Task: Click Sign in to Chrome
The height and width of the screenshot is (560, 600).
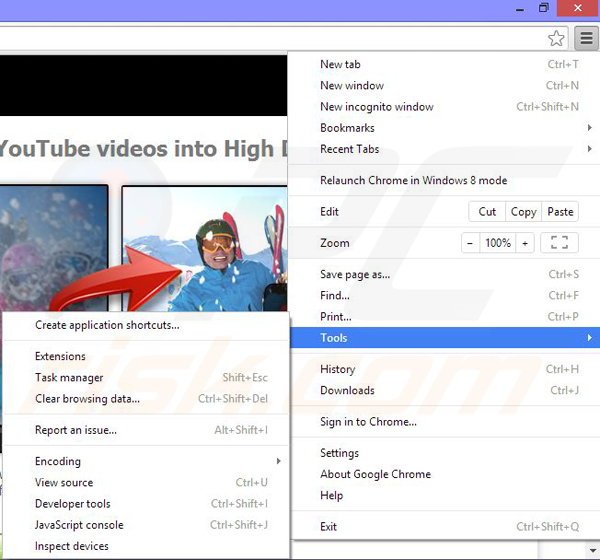Action: click(x=368, y=422)
